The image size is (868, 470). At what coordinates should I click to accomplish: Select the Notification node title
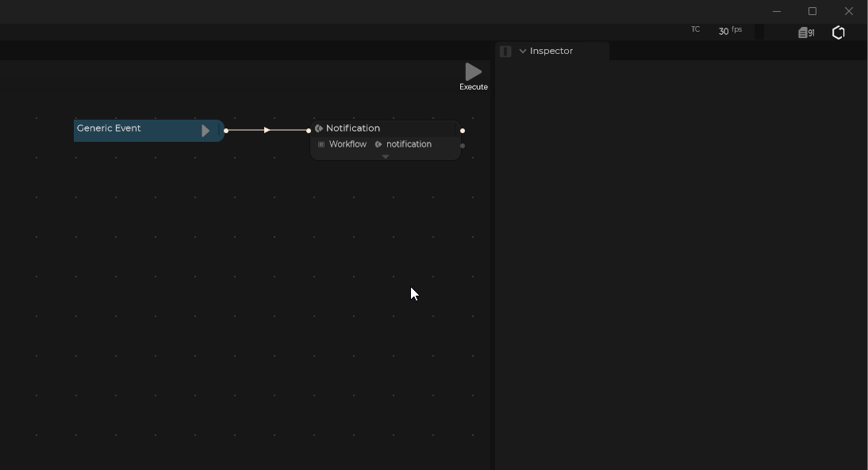(353, 128)
